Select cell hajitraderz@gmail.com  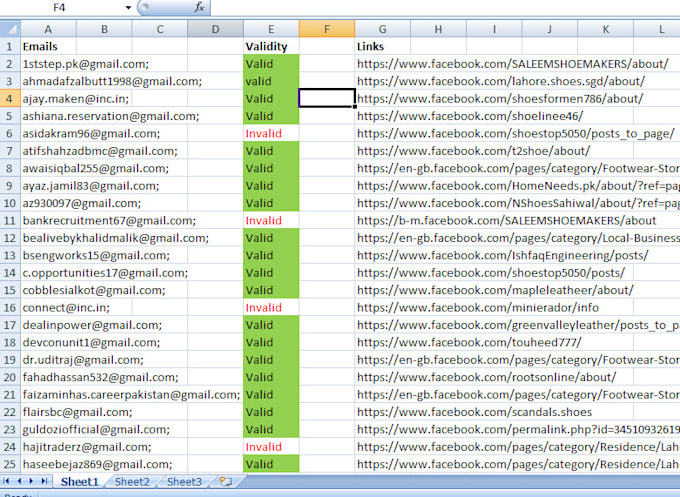87,447
